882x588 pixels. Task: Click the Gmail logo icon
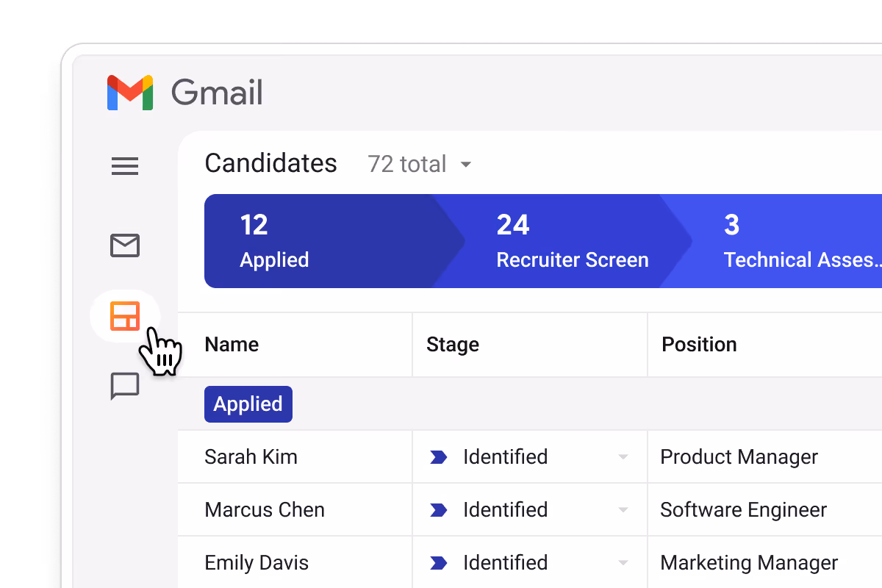tap(130, 93)
